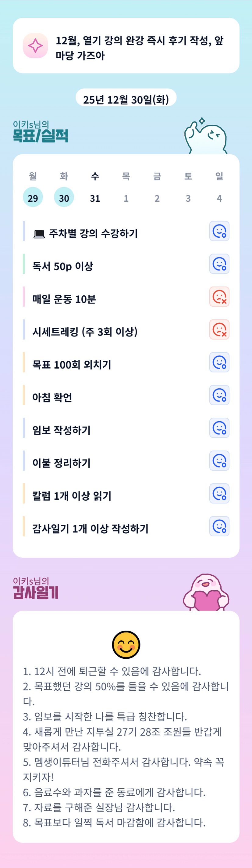
Task: Click the 12월 goal banner text
Action: tap(139, 48)
